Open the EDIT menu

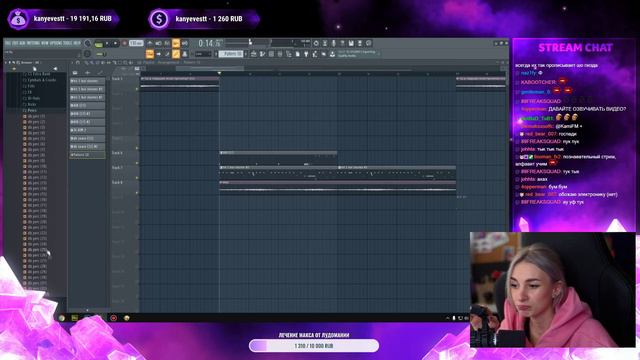[15, 43]
